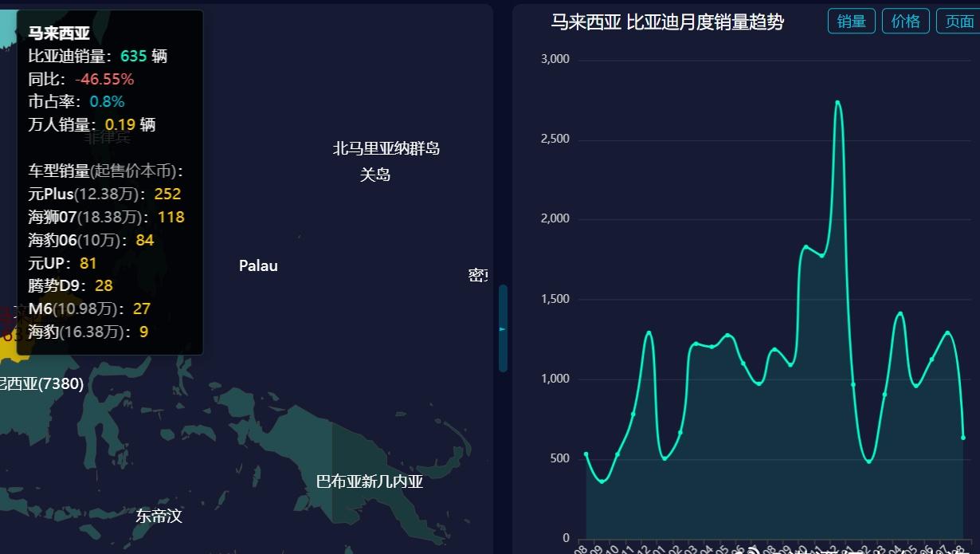Click the 市占率 0.8% value
Viewport: 980px width, 554px height.
[107, 101]
